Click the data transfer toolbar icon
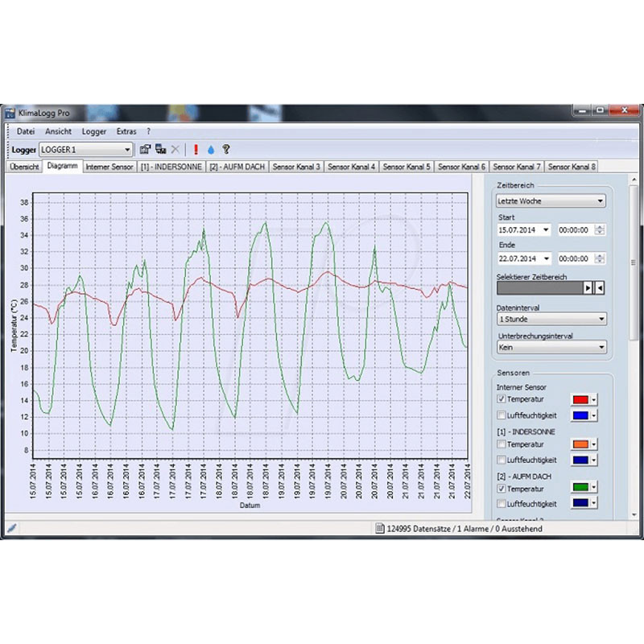Image resolution: width=644 pixels, height=644 pixels. point(160,149)
